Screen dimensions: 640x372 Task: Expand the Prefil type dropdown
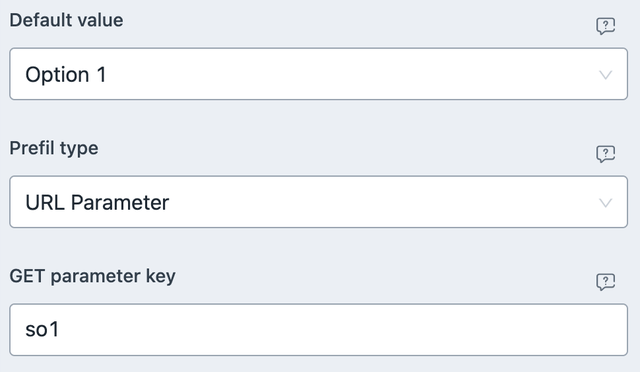pos(318,202)
